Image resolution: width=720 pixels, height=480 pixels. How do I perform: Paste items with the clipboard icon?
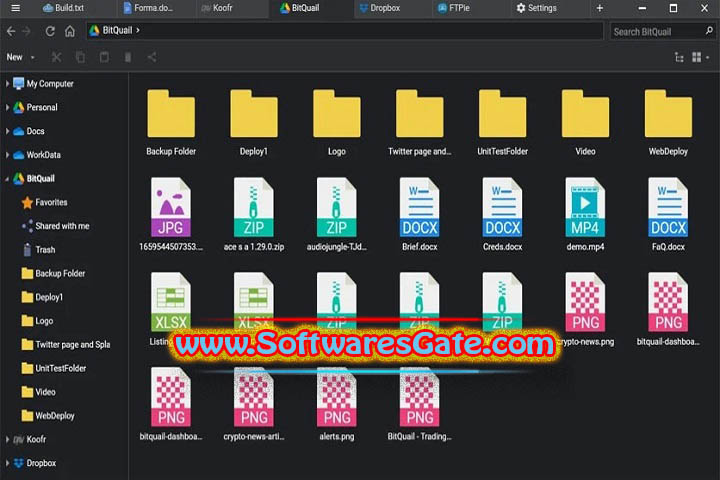104,57
